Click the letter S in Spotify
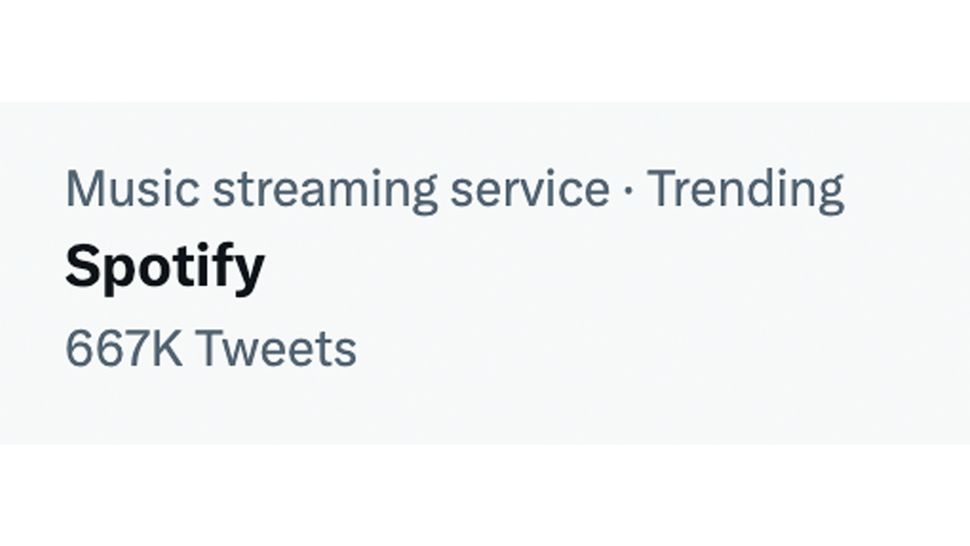Viewport: 970px width, 546px height. tap(82, 267)
